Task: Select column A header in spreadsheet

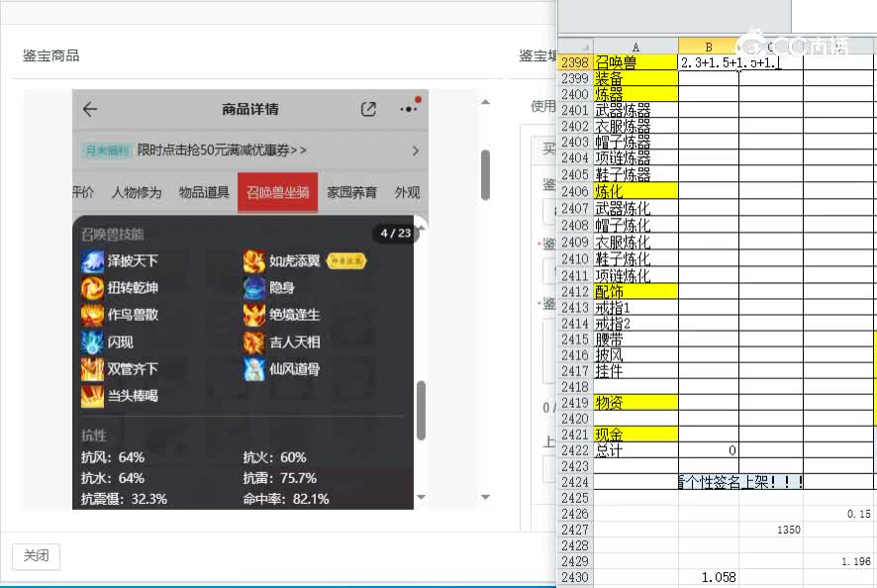Action: (635, 47)
